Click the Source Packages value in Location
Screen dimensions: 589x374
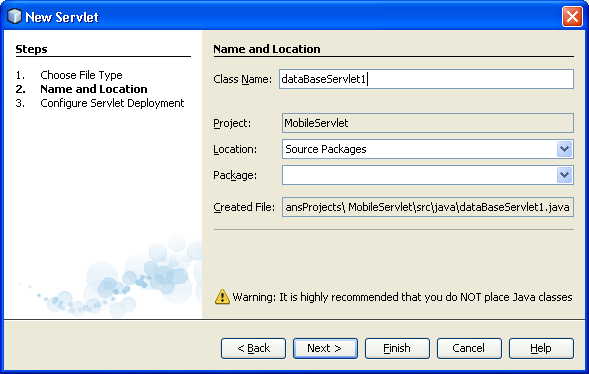click(326, 149)
